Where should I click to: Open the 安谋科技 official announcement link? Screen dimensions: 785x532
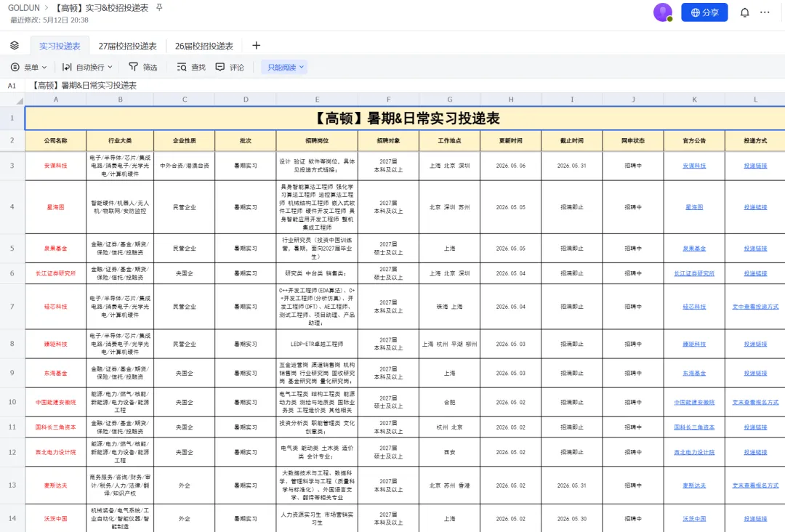tap(694, 166)
